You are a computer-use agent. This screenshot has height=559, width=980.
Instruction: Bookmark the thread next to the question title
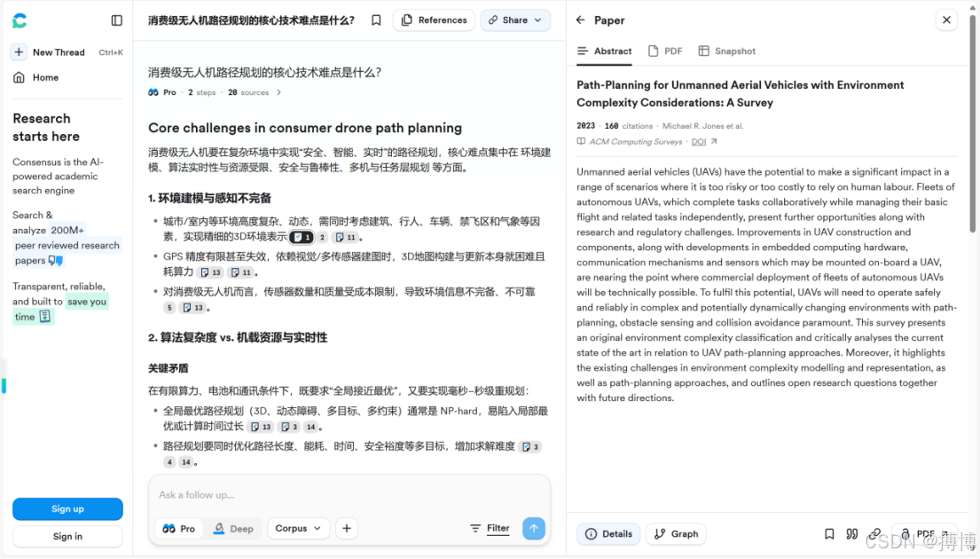click(376, 20)
